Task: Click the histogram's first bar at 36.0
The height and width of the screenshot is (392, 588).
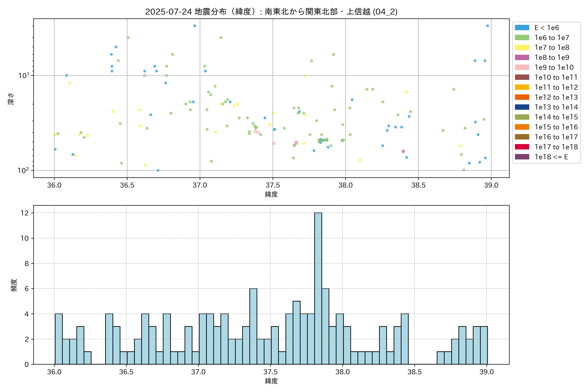Action: 59,339
